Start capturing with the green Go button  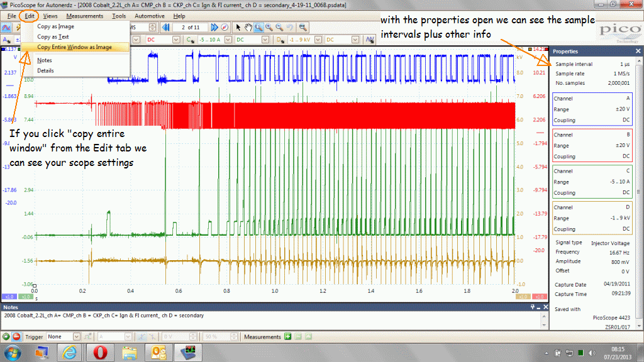[x=6, y=337]
